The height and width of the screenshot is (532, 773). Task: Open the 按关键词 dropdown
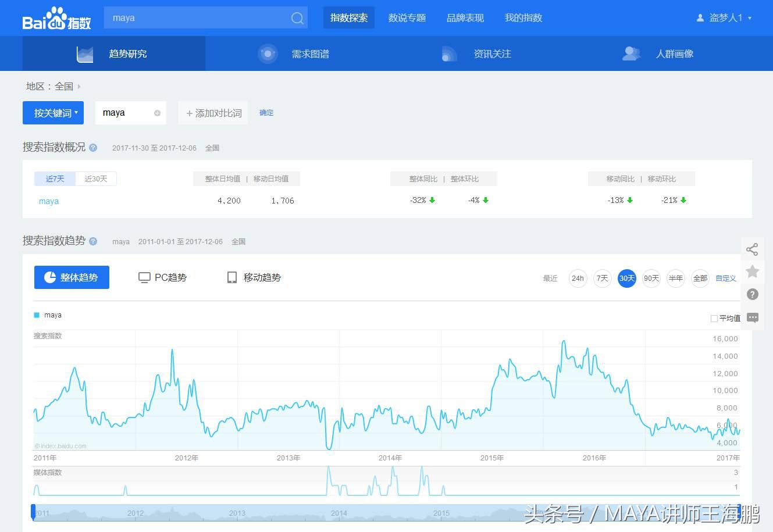tap(53, 113)
